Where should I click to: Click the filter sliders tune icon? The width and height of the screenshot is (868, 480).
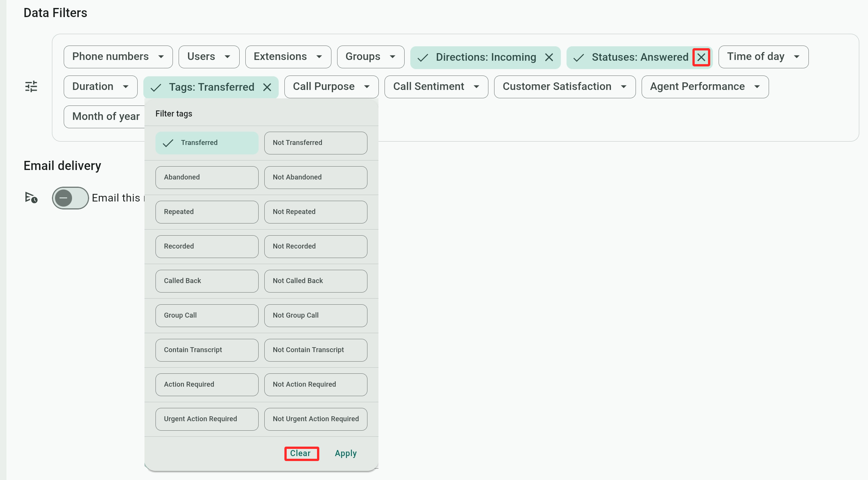tap(31, 87)
